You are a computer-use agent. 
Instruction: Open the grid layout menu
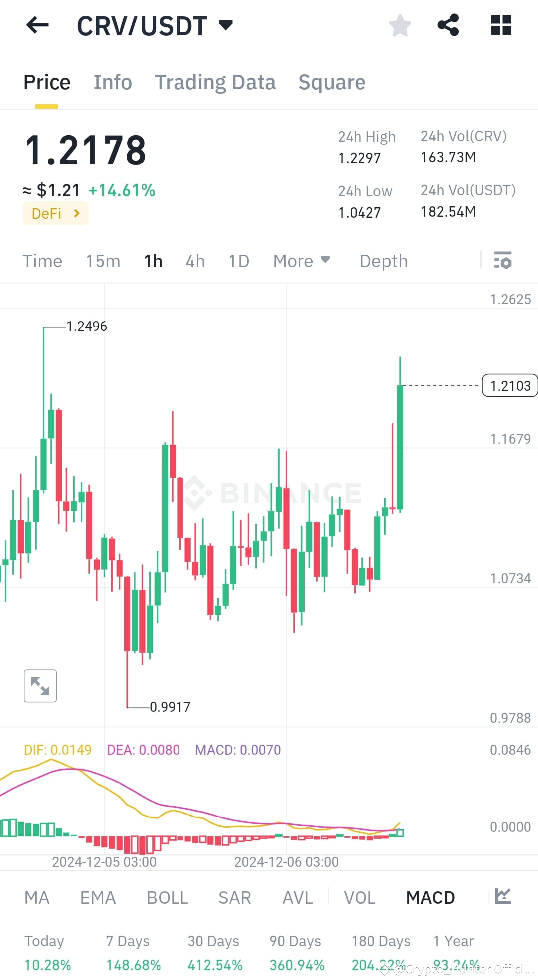[x=501, y=25]
